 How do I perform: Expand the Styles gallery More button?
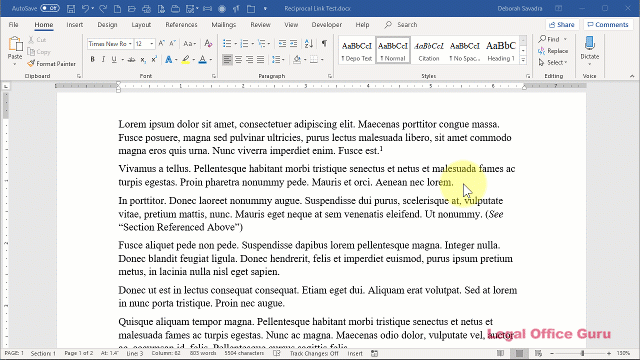523,60
